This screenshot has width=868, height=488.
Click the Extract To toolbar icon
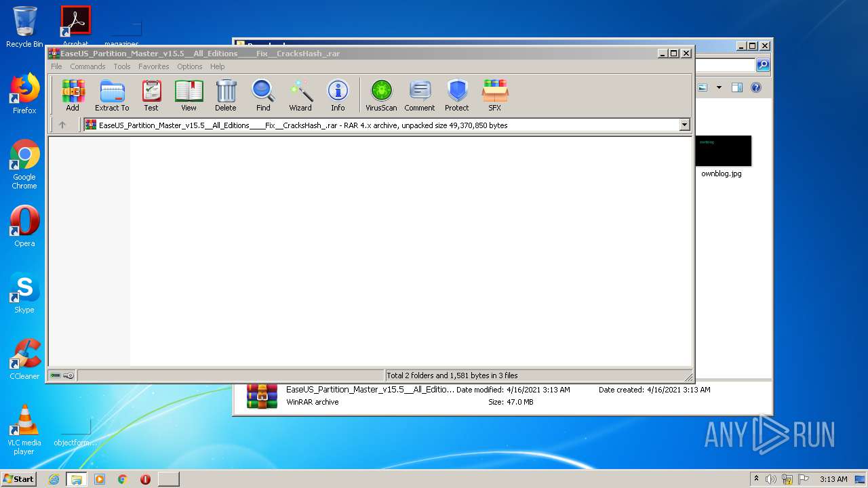click(112, 95)
